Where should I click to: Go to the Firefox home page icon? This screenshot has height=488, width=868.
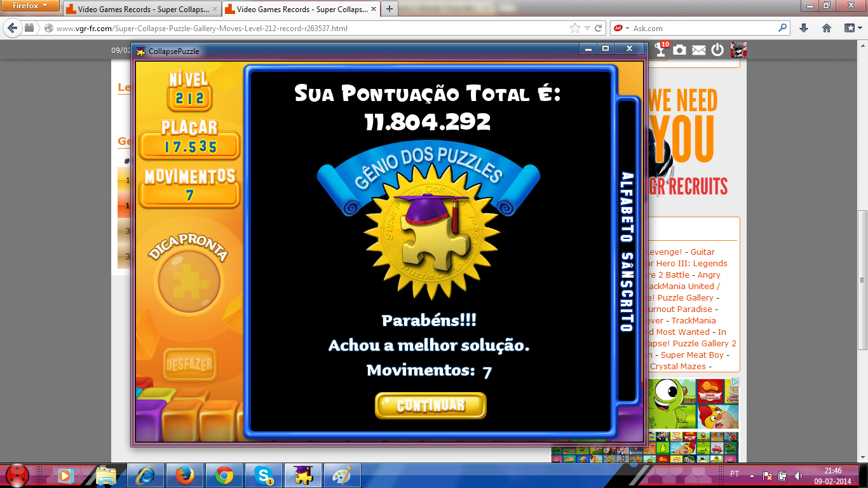click(x=827, y=28)
